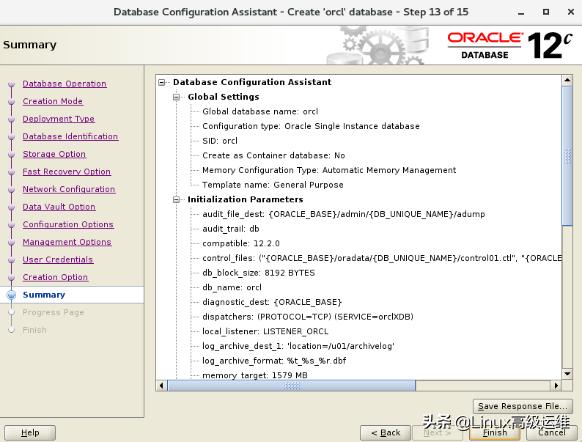The height and width of the screenshot is (442, 582).
Task: Cancel the database creation wizard
Action: point(552,433)
